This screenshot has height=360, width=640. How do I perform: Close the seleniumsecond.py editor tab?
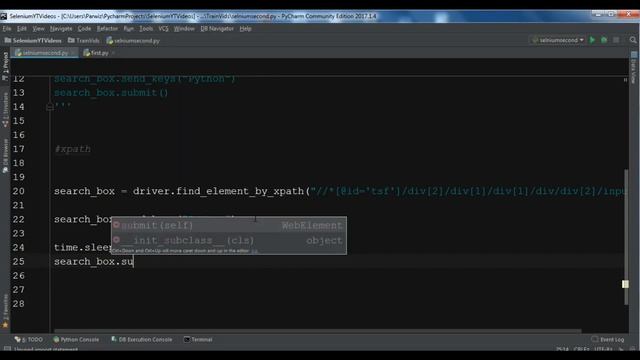73,53
